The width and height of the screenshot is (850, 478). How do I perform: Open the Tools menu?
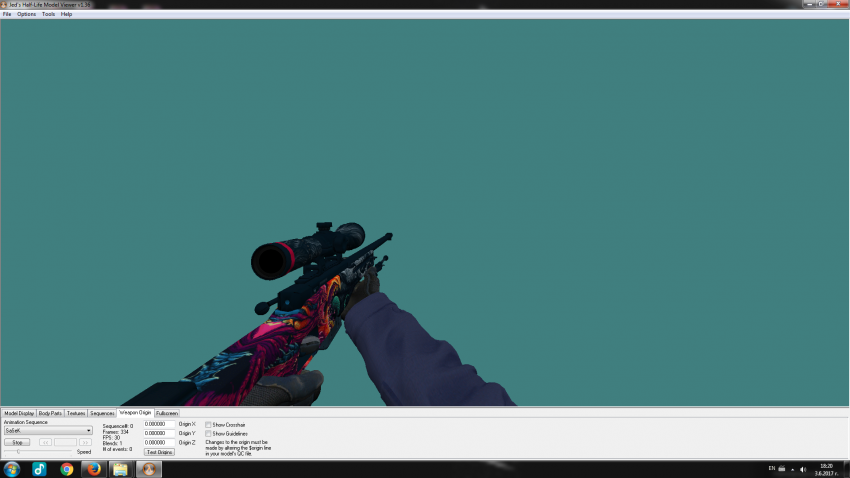[48, 14]
